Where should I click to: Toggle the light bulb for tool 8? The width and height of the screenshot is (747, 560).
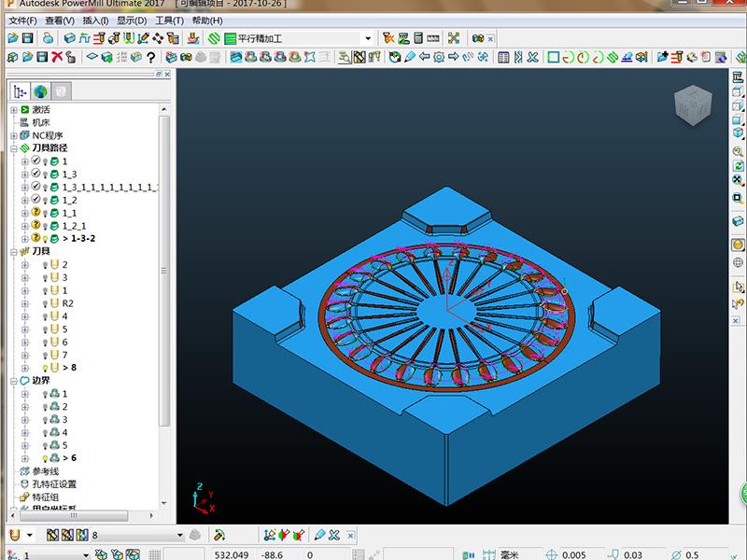click(45, 368)
